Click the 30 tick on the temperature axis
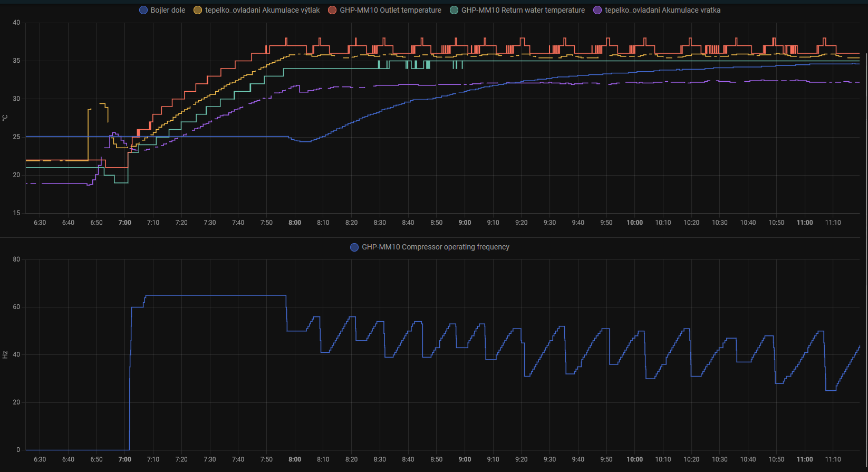 [17, 99]
